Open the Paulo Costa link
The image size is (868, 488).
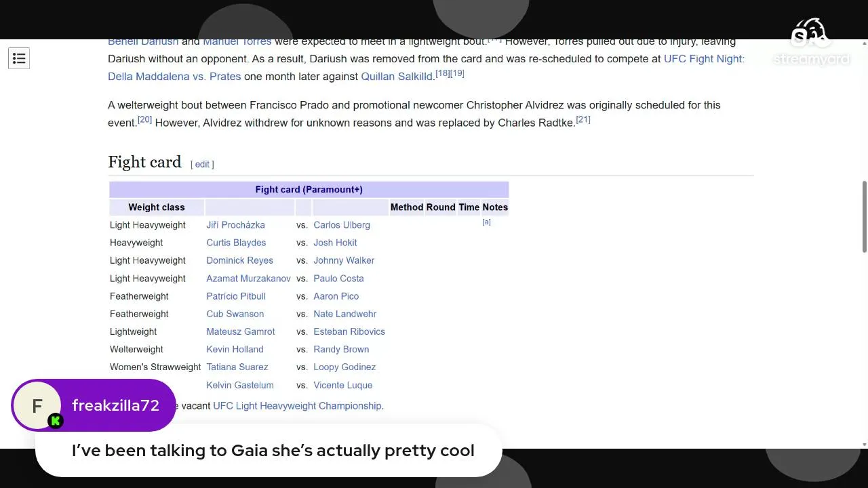tap(338, 279)
